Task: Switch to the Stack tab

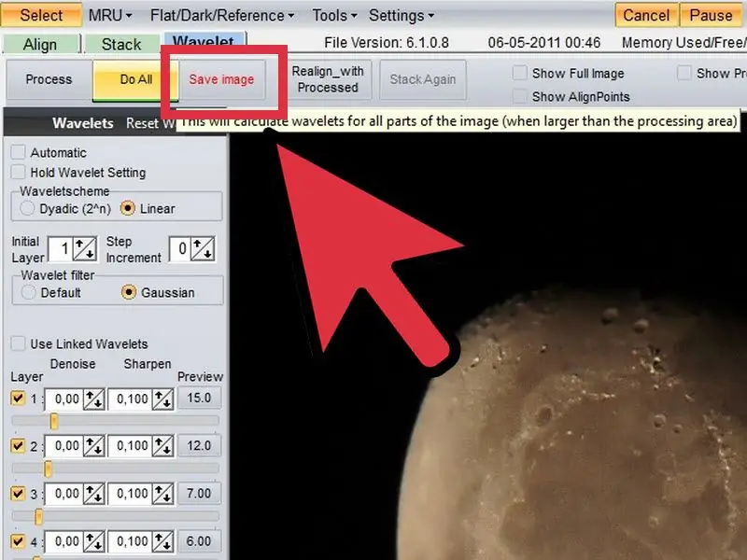Action: pos(121,44)
